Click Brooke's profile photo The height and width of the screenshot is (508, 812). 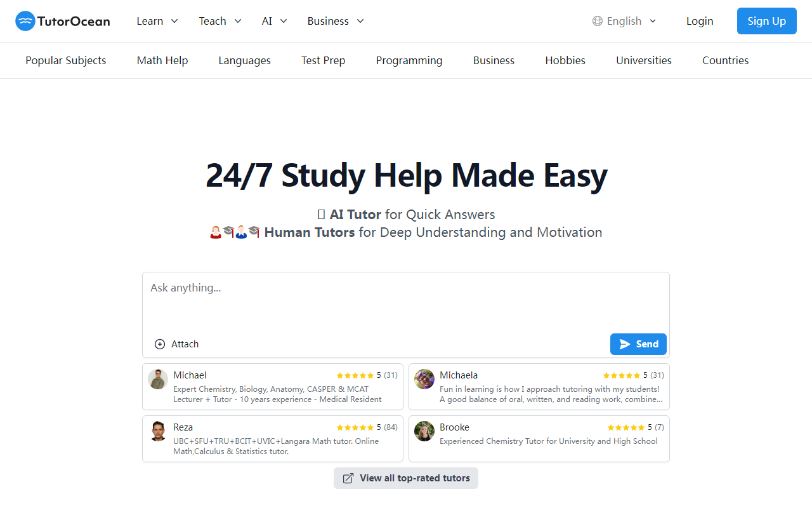[x=424, y=431]
